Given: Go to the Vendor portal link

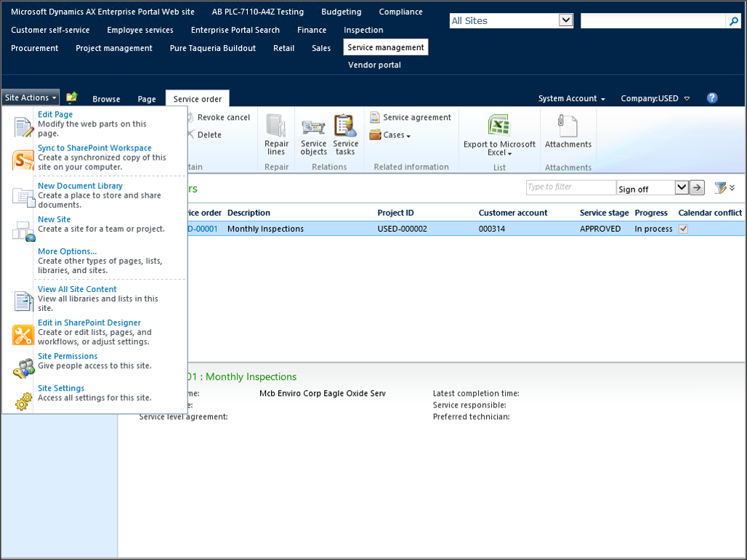Looking at the screenshot, I should point(374,65).
